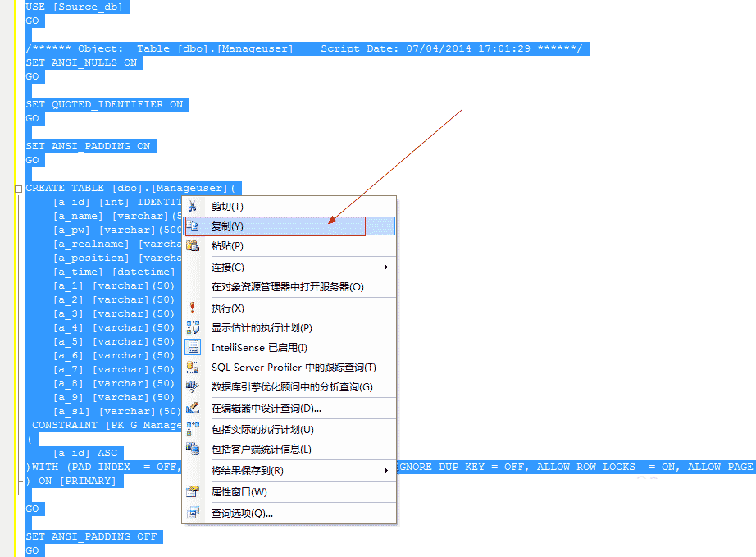Click the red exclamation Execute icon

pos(193,308)
